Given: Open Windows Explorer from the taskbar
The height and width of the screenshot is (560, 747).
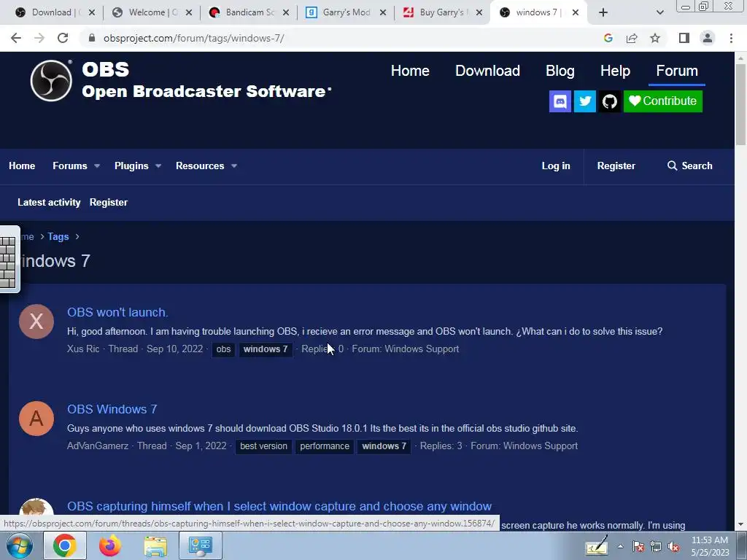Looking at the screenshot, I should [x=156, y=545].
